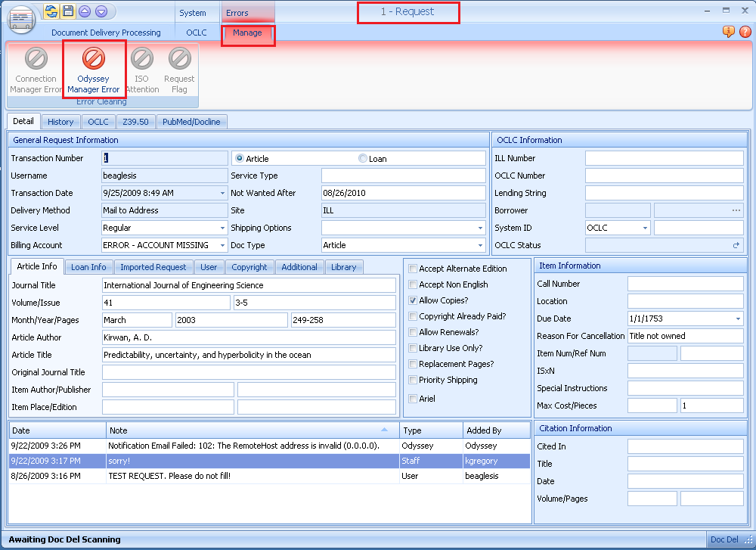Open the Copyright tab
The height and width of the screenshot is (550, 756).
pos(249,267)
